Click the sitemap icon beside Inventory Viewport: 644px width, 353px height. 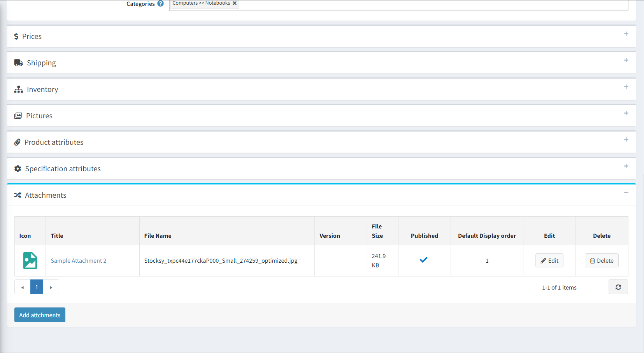click(18, 89)
